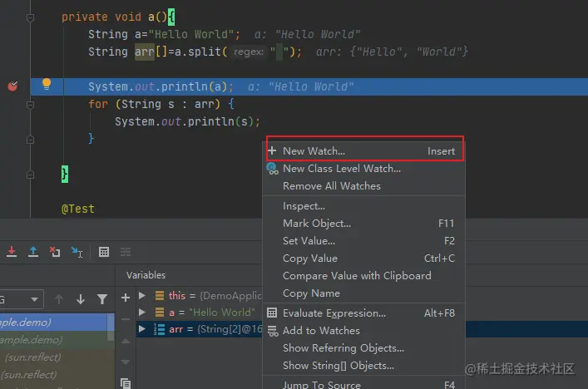
Task: Click the fold marker at for-loop end
Action: point(31,140)
